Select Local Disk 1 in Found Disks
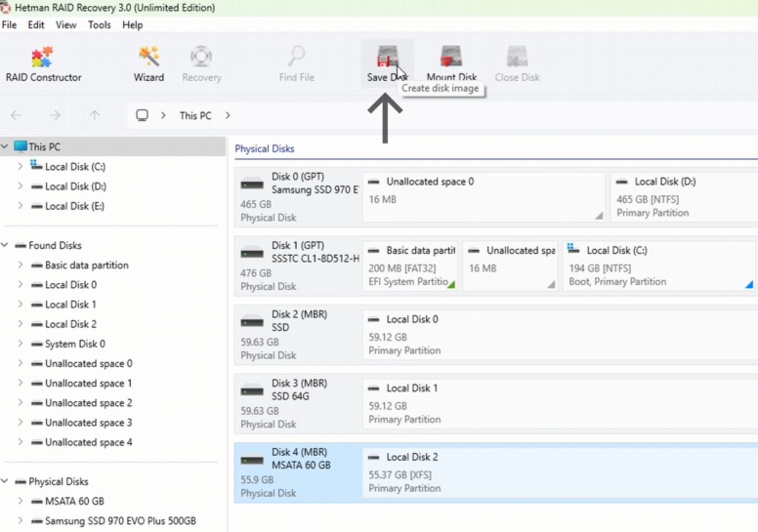758x532 pixels. tap(70, 305)
